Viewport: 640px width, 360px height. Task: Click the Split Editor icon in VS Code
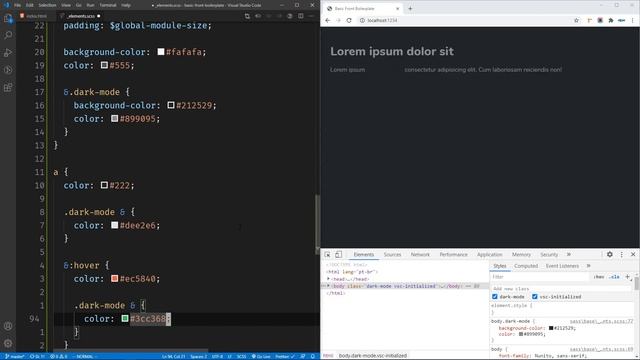pyautogui.click(x=301, y=16)
